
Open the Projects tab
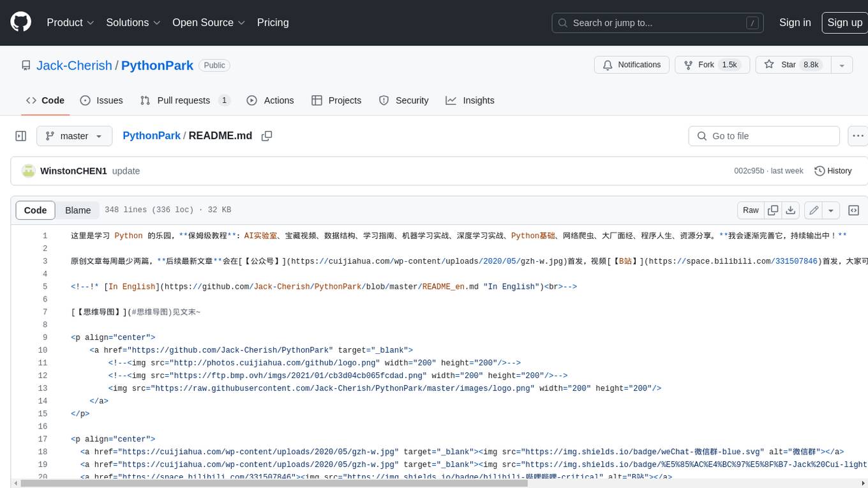(336, 100)
